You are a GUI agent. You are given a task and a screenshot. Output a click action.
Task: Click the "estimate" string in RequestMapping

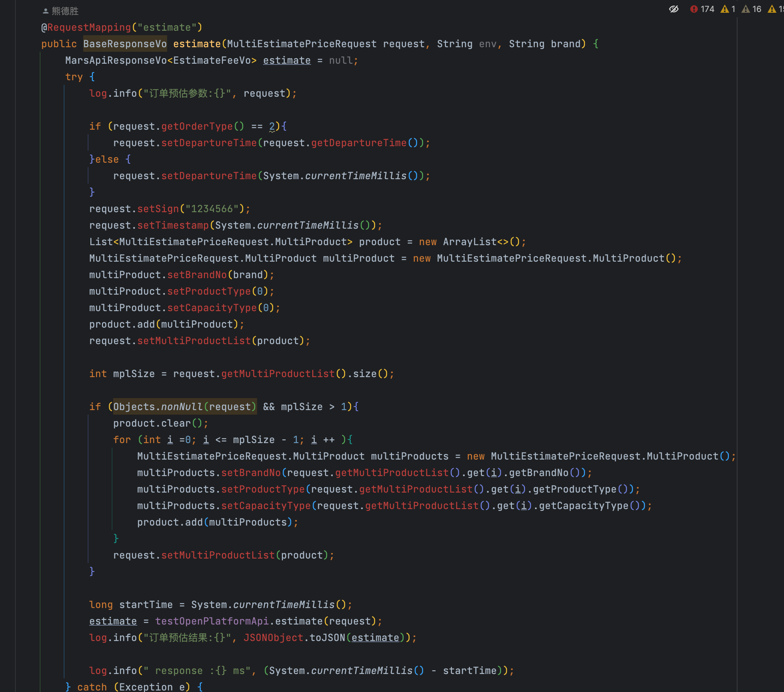pyautogui.click(x=167, y=27)
